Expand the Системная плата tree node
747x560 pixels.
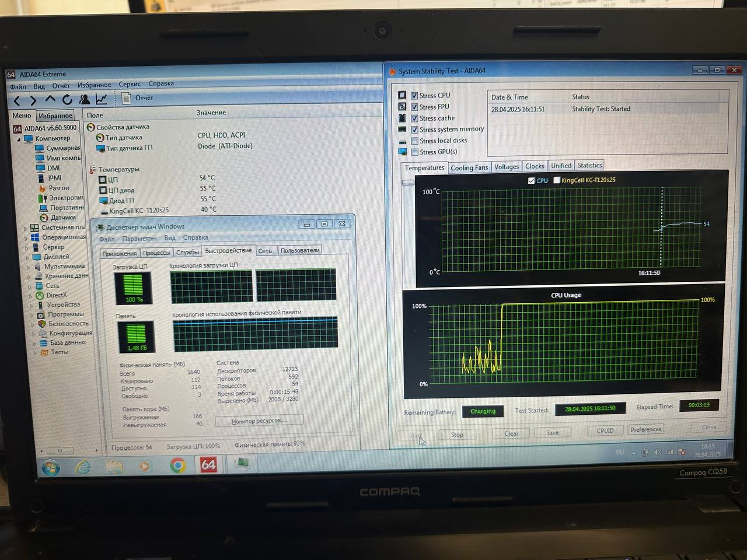[25, 228]
